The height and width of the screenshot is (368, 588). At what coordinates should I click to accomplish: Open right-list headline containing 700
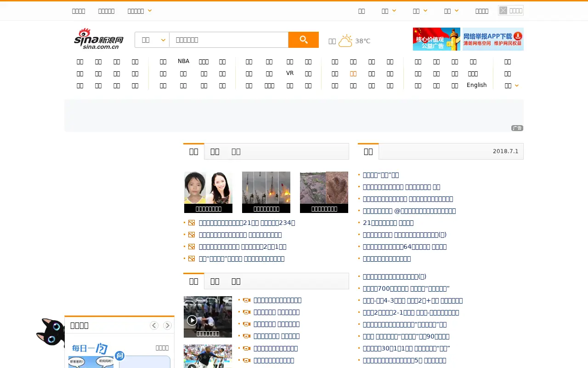click(406, 288)
